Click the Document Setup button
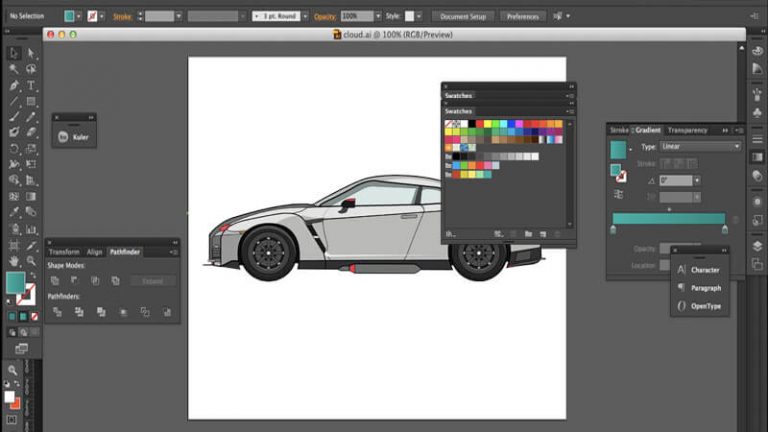This screenshot has width=768, height=432. click(463, 16)
